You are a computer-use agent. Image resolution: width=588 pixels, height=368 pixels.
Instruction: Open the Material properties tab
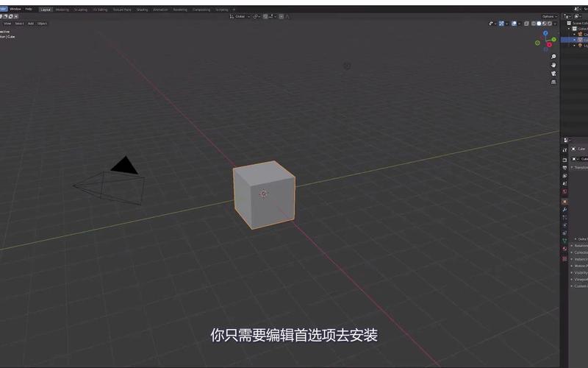click(564, 249)
